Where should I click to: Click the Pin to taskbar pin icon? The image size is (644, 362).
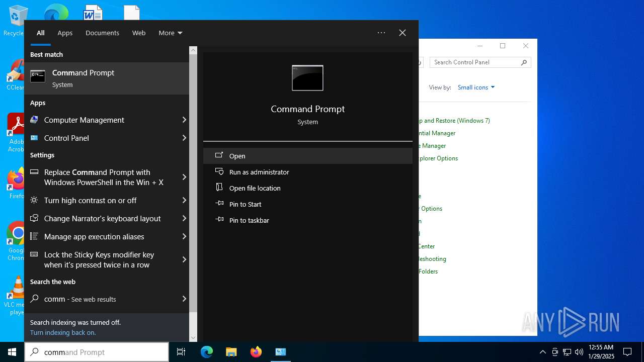pos(219,220)
